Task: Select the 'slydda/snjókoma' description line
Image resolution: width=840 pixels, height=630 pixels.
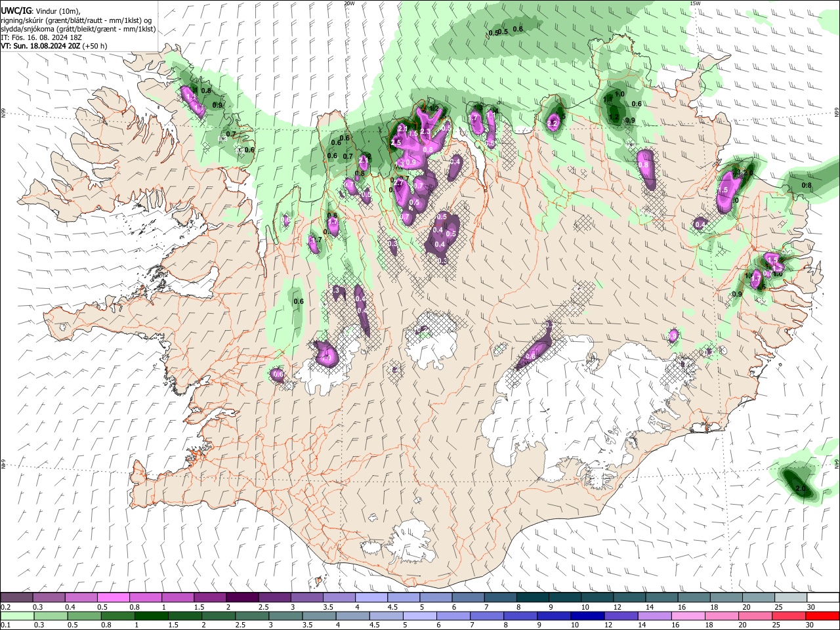Action: coord(78,29)
